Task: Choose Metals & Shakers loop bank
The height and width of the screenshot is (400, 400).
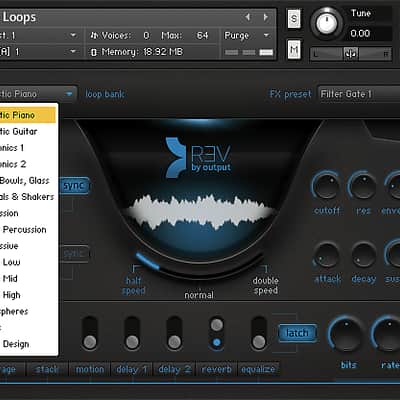Action: click(28, 197)
